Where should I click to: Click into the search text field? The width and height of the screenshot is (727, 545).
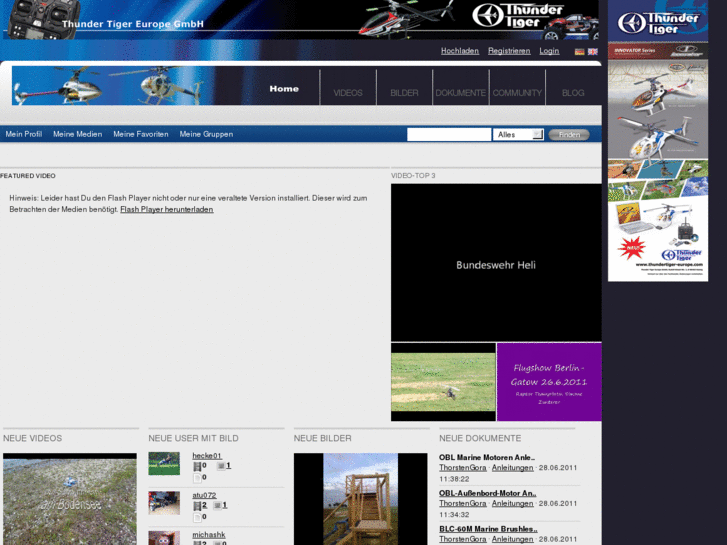click(449, 134)
